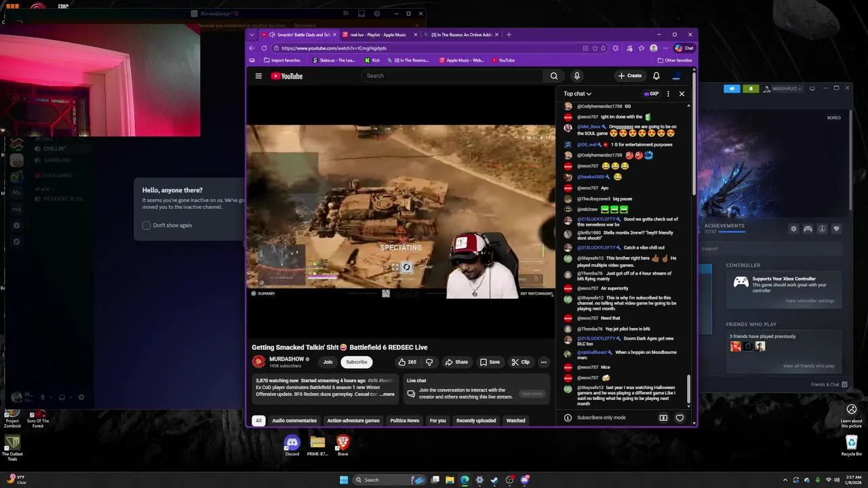Image resolution: width=868 pixels, height=488 pixels.
Task: Start voice search with microphone icon
Action: (x=577, y=76)
